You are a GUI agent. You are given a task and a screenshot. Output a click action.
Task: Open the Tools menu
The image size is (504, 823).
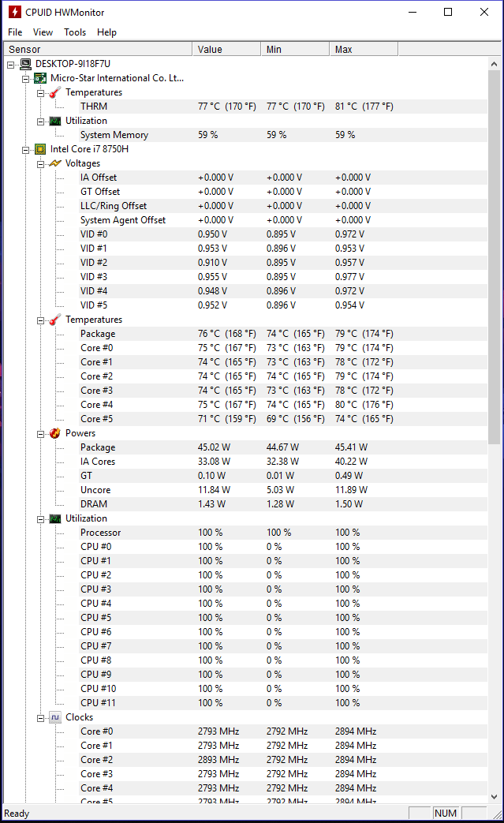(x=75, y=32)
